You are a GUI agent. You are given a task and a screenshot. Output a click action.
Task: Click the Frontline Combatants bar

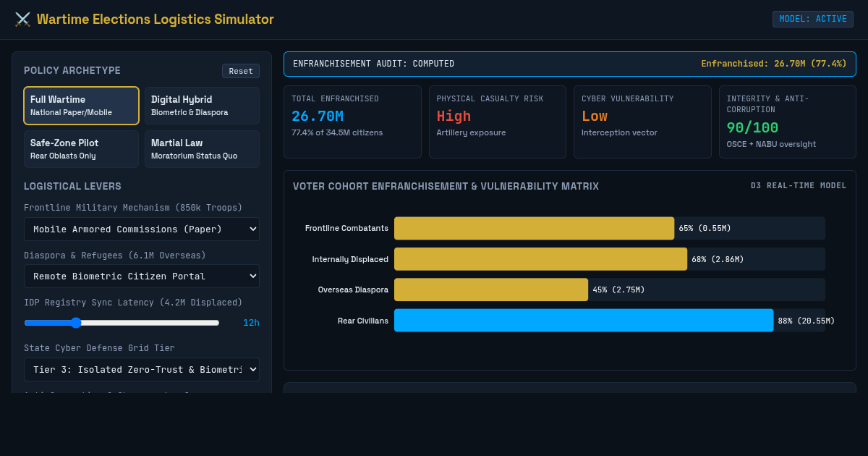(534, 228)
